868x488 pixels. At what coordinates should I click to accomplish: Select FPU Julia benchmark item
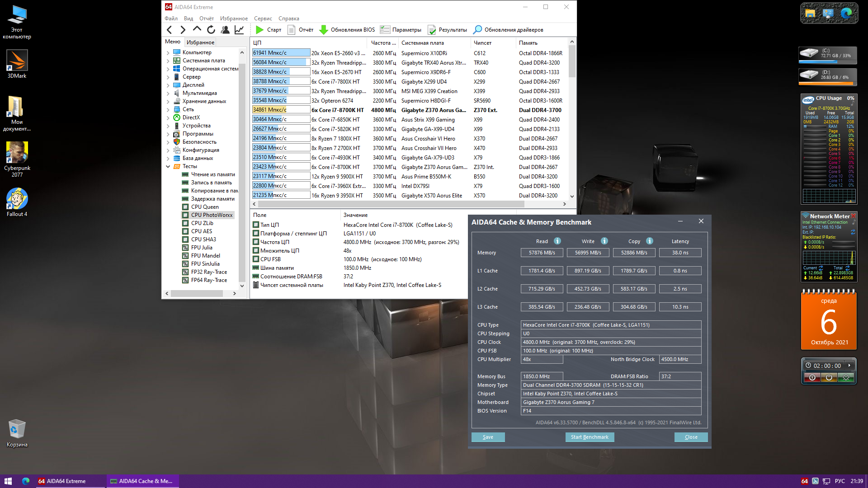click(201, 248)
